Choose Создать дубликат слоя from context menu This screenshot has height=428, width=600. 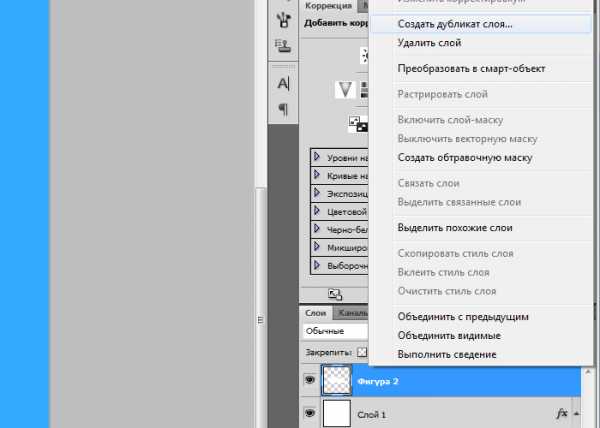[x=454, y=23]
